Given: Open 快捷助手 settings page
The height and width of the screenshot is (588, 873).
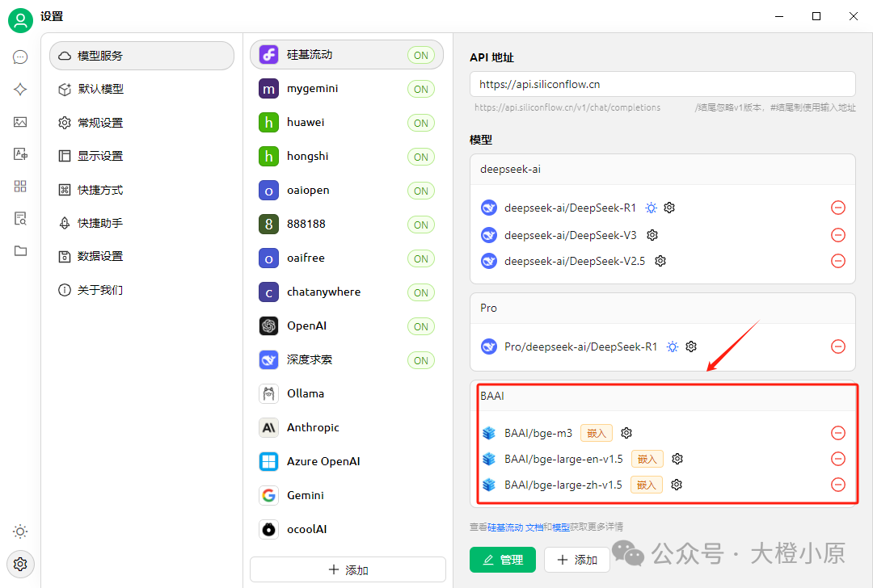Looking at the screenshot, I should 142,223.
